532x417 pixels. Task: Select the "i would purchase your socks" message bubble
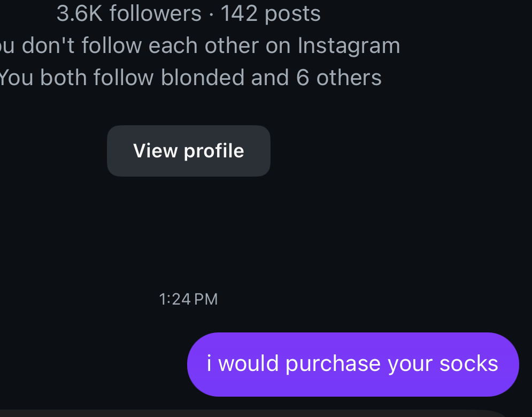[353, 364]
